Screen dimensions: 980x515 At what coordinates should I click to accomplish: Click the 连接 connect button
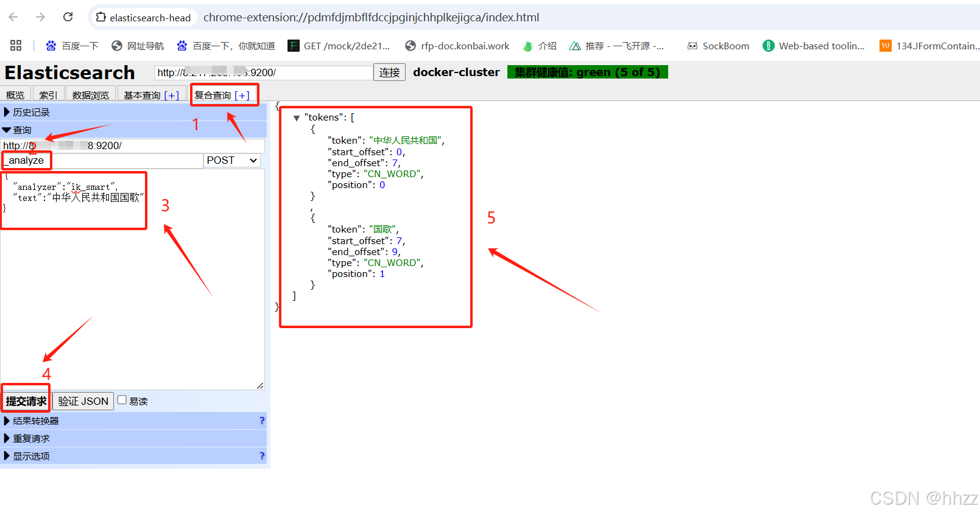(389, 72)
